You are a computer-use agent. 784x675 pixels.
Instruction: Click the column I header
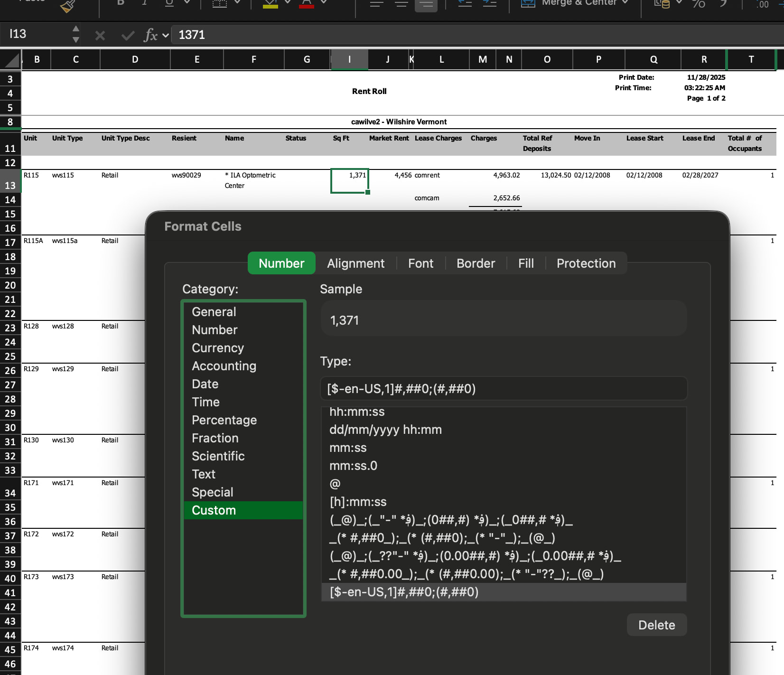(x=349, y=60)
